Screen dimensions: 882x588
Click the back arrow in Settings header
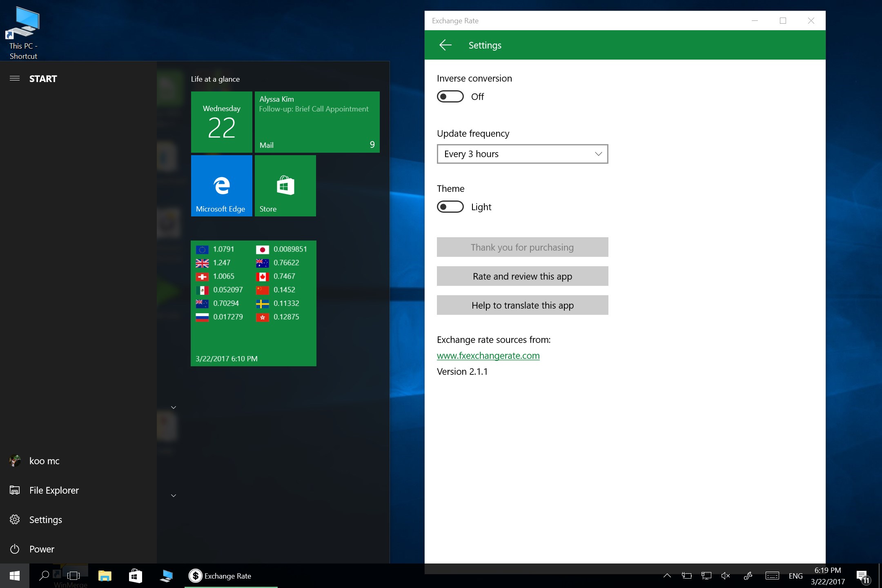pyautogui.click(x=445, y=45)
